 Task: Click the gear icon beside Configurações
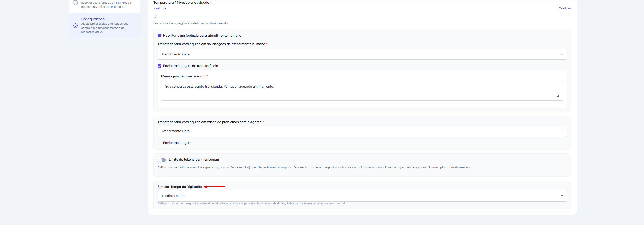tap(76, 26)
